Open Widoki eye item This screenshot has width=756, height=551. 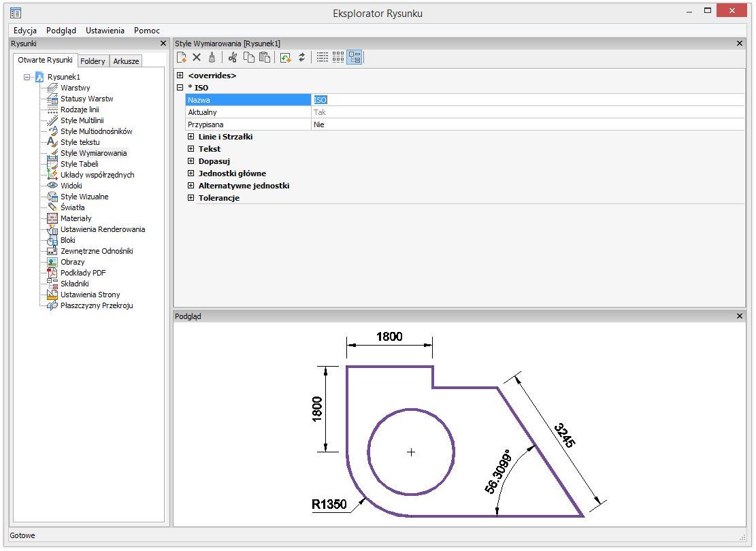[x=71, y=186]
